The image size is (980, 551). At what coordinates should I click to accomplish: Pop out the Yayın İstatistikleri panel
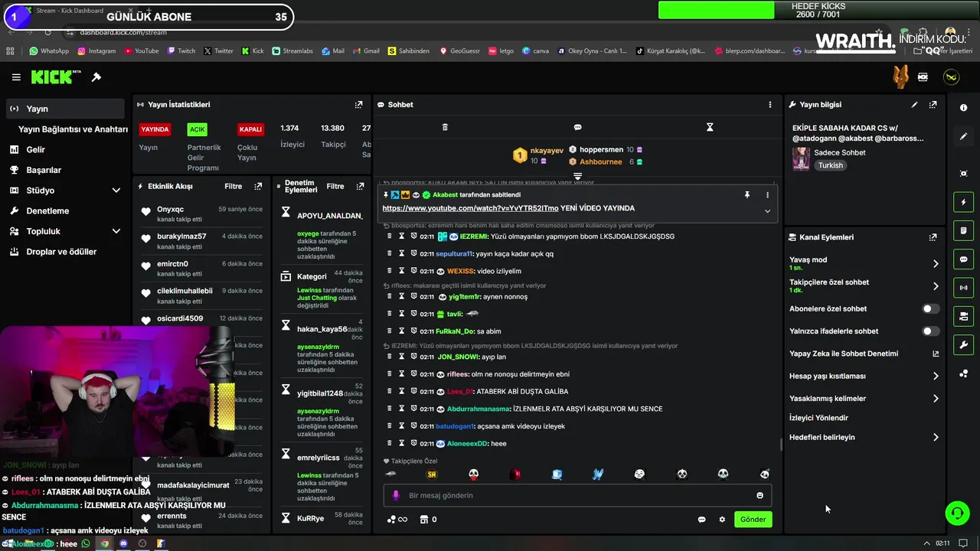click(358, 105)
